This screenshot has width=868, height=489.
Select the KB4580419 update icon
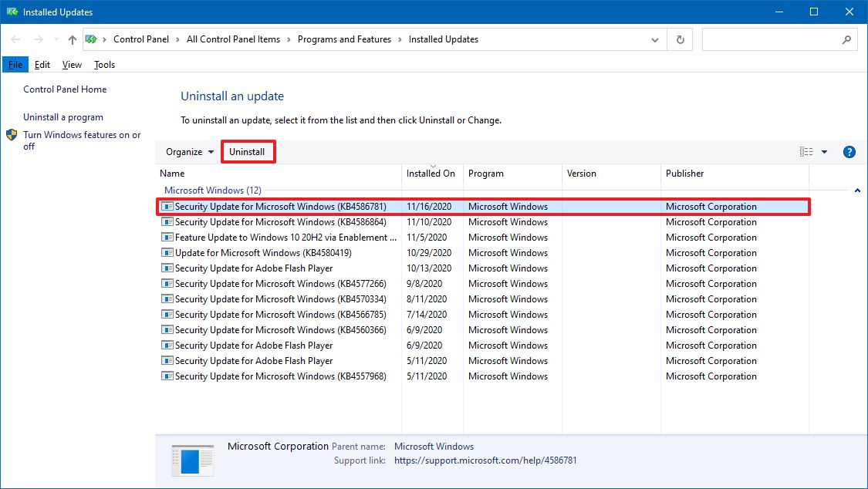(167, 253)
